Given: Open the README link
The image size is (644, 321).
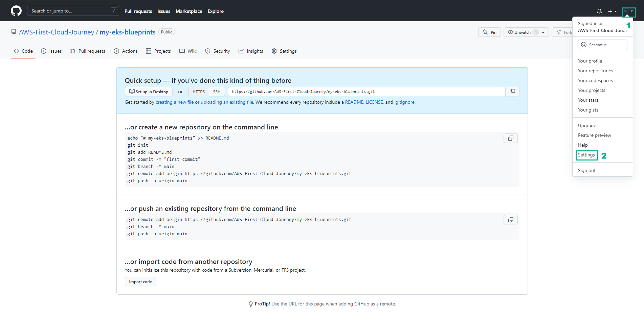Looking at the screenshot, I should 354,102.
